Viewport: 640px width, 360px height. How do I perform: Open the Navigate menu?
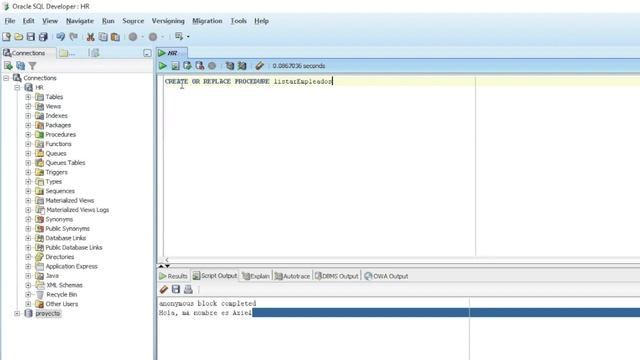pos(80,21)
